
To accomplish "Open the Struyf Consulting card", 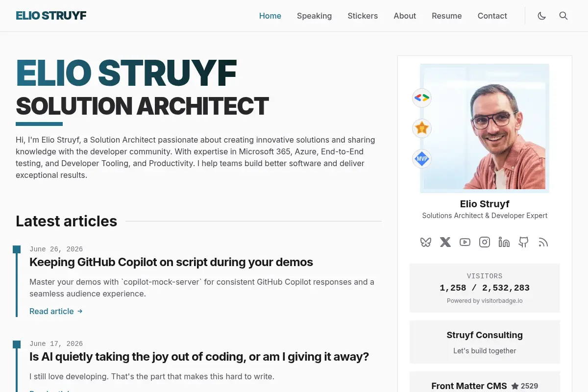I will [x=485, y=342].
